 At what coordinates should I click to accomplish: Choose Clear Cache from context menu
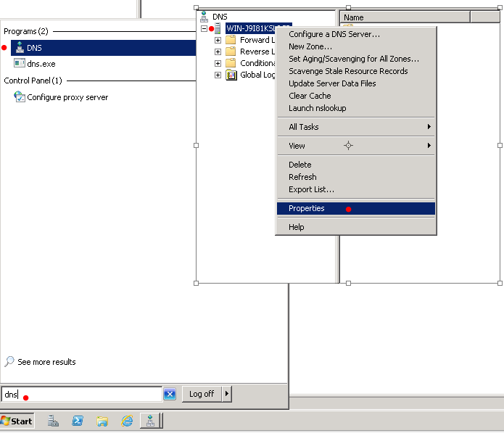tap(356, 96)
